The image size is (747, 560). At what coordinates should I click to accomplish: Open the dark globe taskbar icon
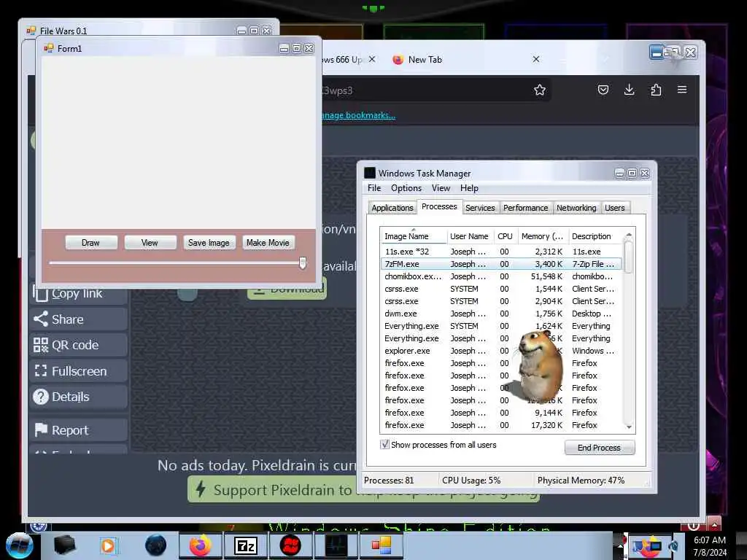155,545
